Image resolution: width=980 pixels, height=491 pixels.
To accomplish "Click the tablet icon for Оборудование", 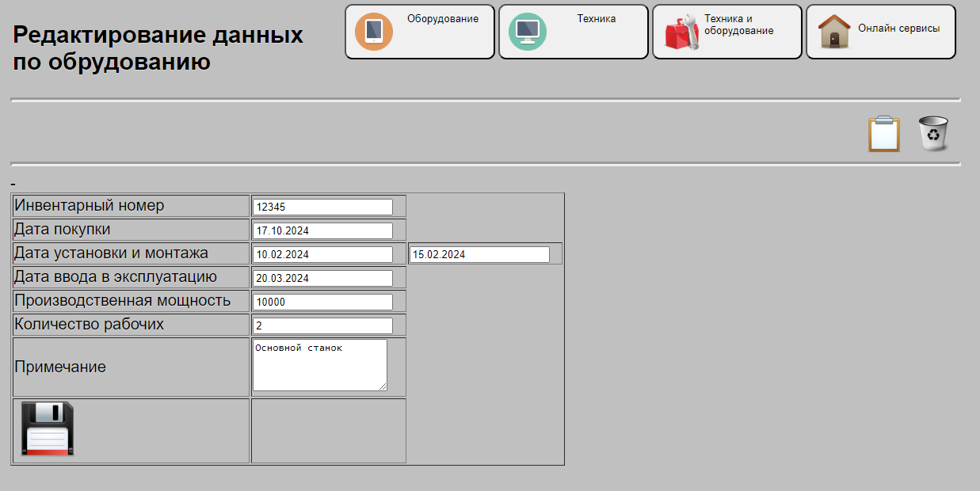I will [x=374, y=32].
